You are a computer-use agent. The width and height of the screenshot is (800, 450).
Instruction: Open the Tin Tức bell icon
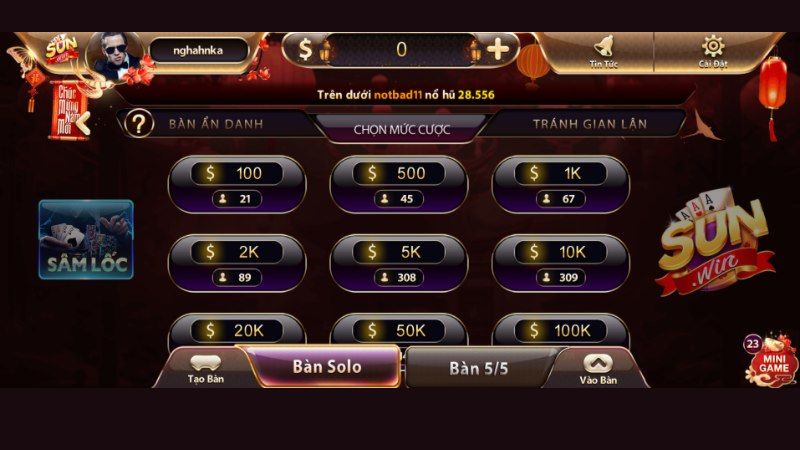pos(604,52)
